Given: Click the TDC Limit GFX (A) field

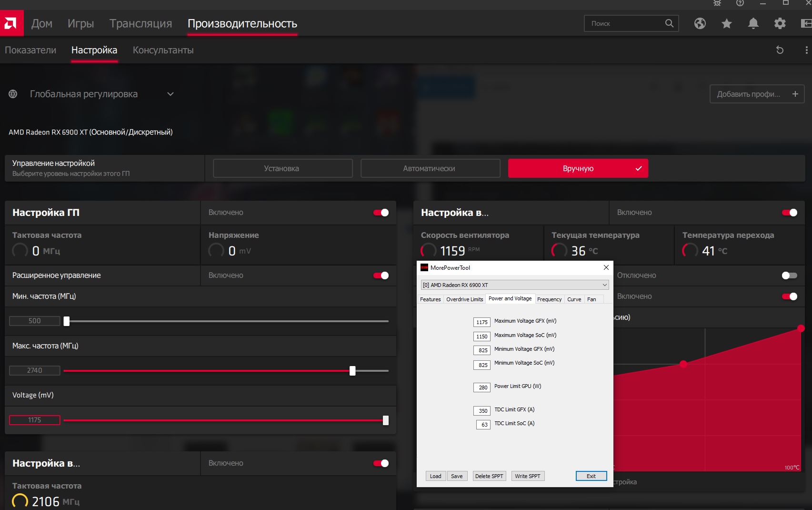Looking at the screenshot, I should coord(482,411).
